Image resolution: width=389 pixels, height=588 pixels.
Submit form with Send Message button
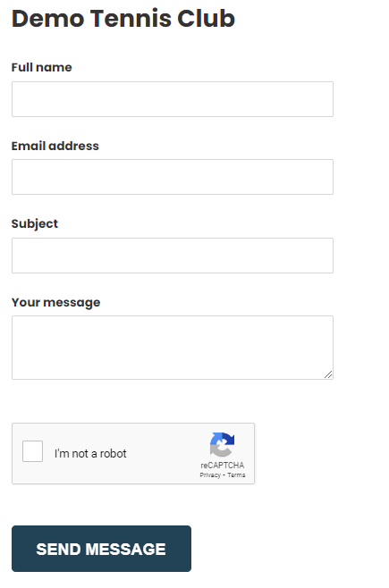tap(101, 549)
